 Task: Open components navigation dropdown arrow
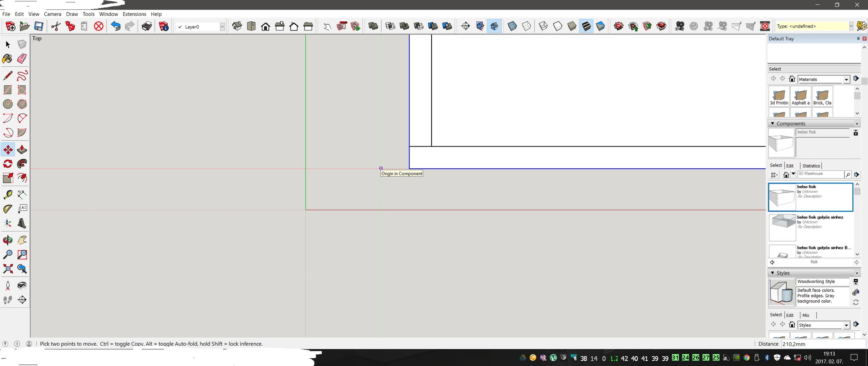click(794, 174)
